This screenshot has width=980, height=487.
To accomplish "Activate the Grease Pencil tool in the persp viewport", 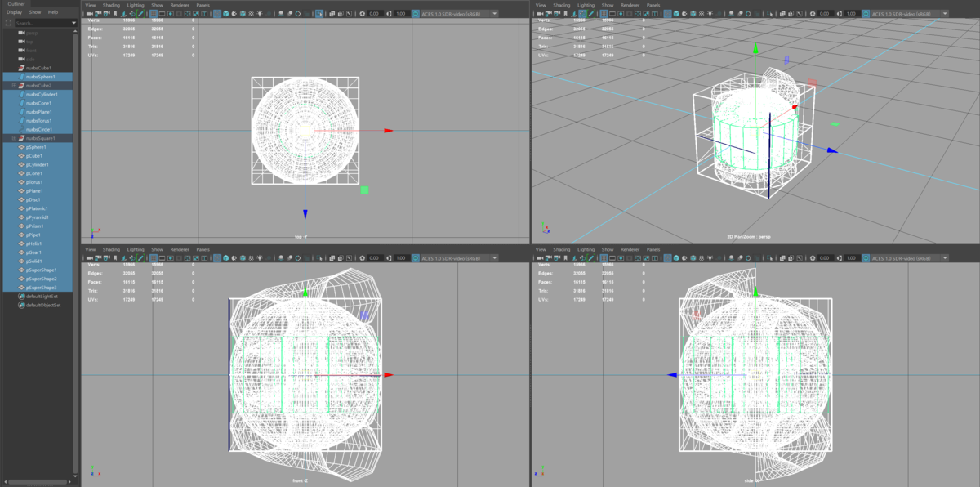I will coord(590,12).
